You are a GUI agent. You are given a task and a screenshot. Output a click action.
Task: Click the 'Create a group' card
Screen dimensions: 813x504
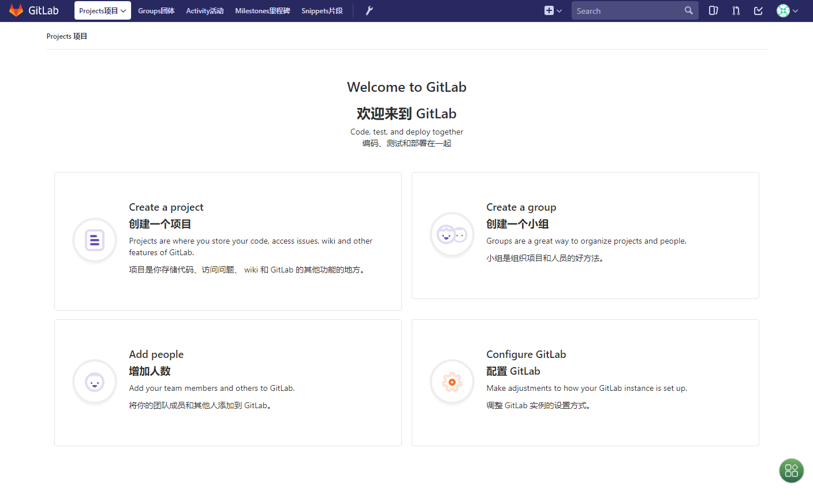click(585, 235)
